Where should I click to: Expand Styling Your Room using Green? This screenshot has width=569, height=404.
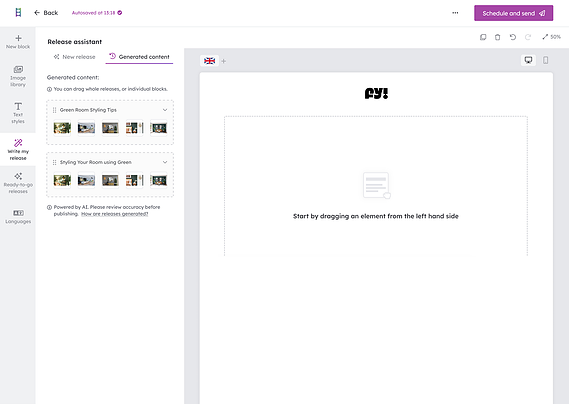pyautogui.click(x=165, y=162)
